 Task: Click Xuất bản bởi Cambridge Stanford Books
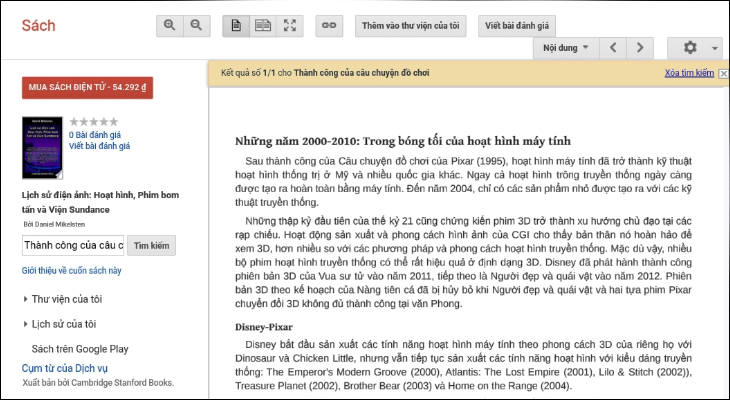98,383
